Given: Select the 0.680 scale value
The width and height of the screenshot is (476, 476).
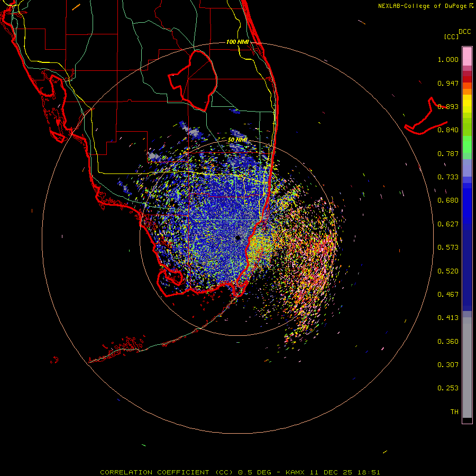Looking at the screenshot, I should tap(448, 200).
